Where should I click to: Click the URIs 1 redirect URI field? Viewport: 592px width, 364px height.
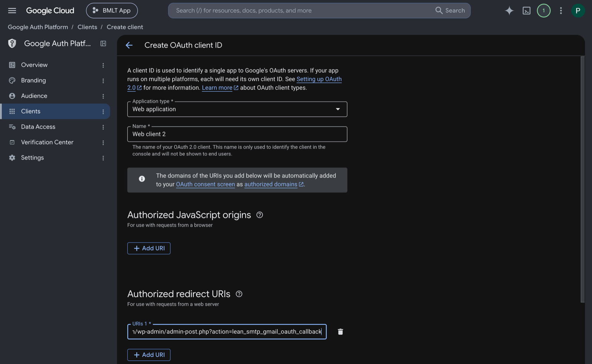[x=227, y=332]
